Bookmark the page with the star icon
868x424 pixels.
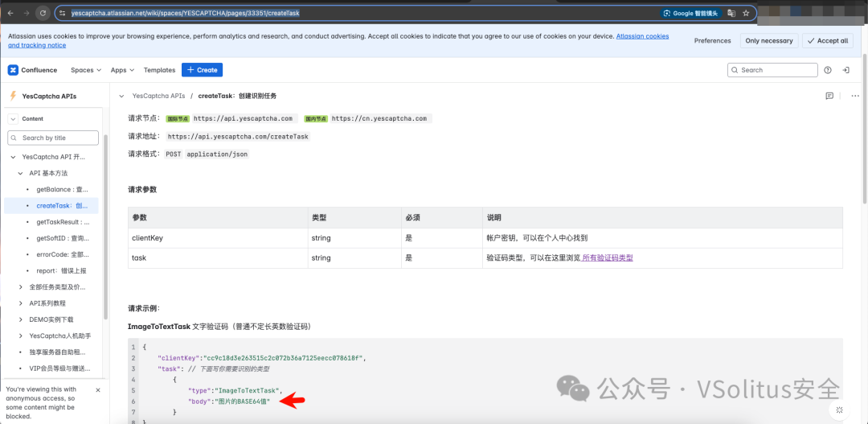point(746,13)
